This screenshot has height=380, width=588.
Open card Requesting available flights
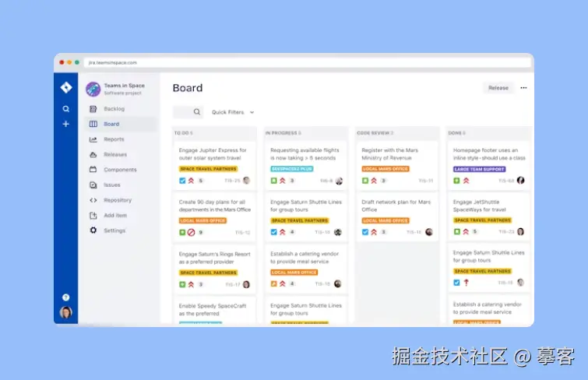coord(305,164)
